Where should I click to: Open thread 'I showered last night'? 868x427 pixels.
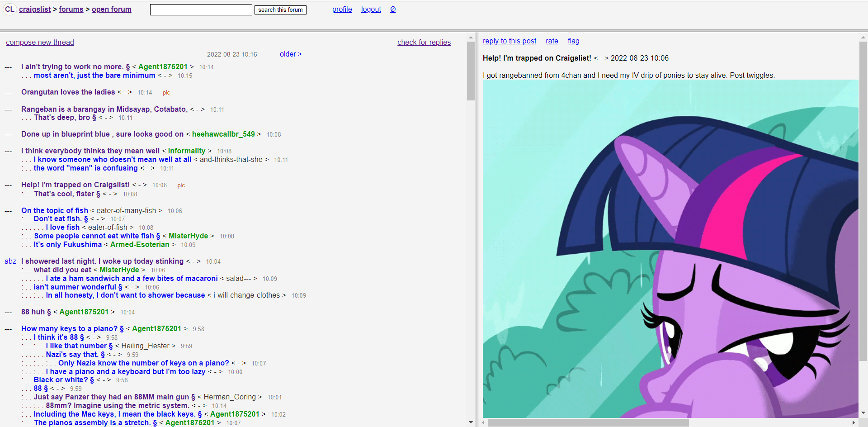pos(102,261)
